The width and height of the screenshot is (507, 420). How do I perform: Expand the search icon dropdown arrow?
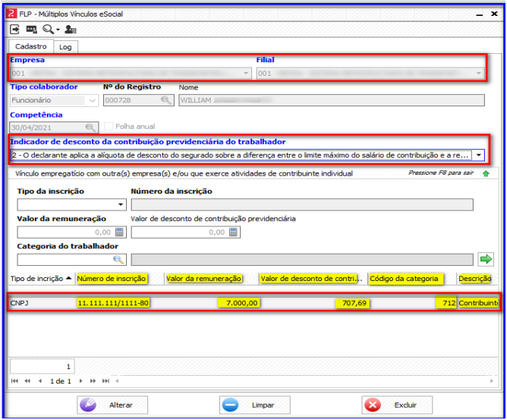pyautogui.click(x=58, y=30)
